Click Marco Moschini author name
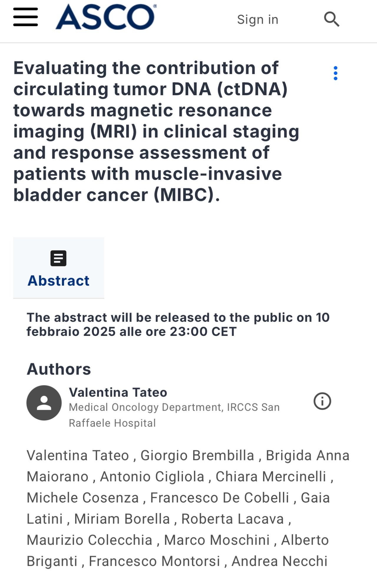377x588 pixels. click(217, 540)
